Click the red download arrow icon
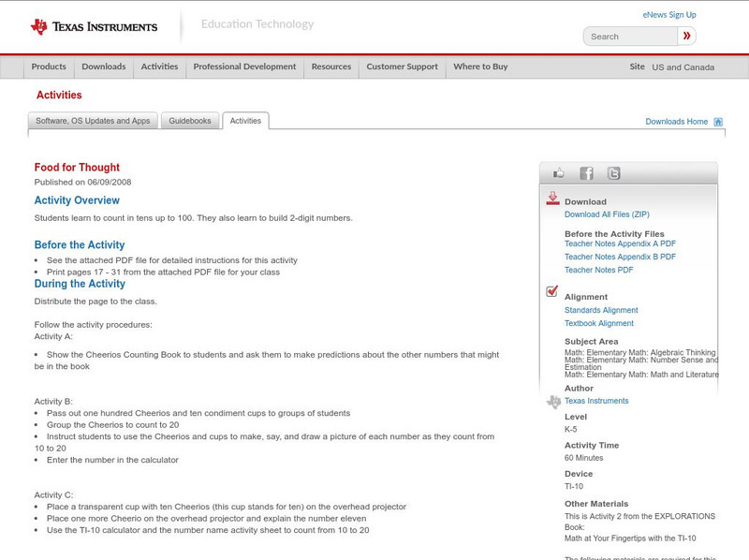749x560 pixels. (552, 199)
